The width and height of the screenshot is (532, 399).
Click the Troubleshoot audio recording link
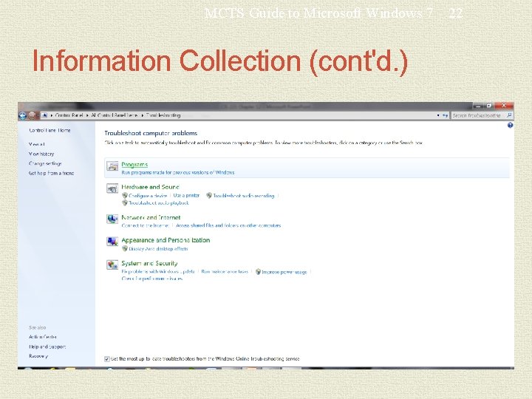[x=244, y=196]
